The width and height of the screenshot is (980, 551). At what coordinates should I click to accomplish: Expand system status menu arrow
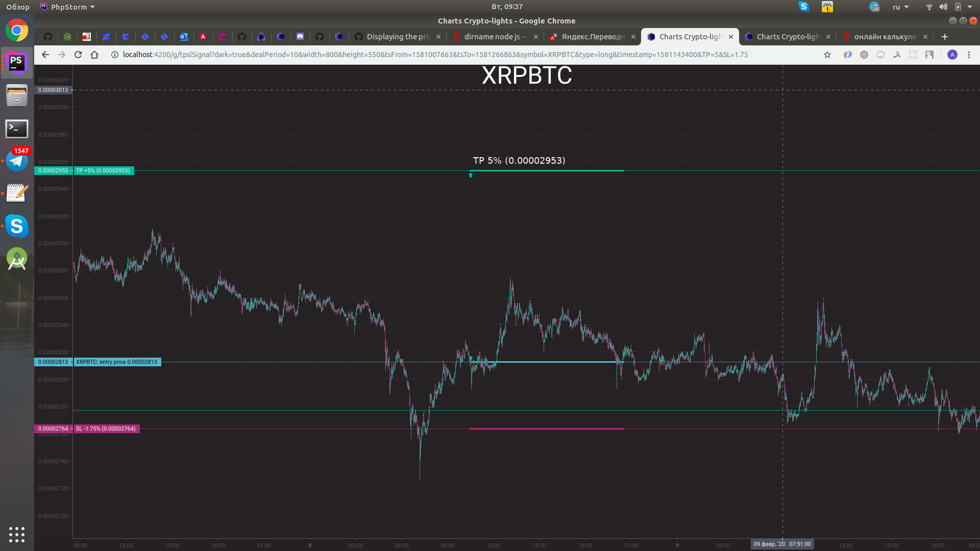(x=970, y=7)
